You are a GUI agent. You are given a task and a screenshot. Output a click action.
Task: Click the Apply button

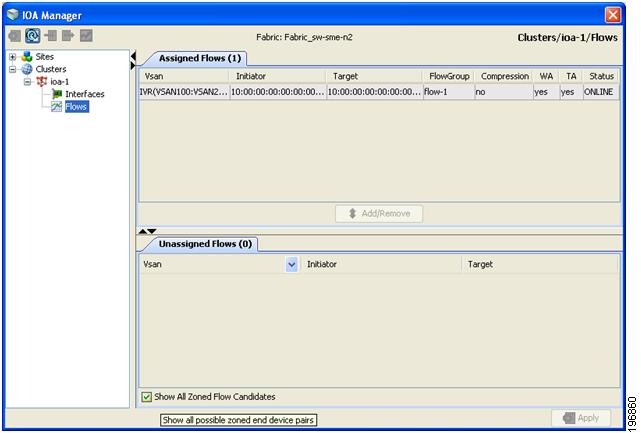click(580, 418)
